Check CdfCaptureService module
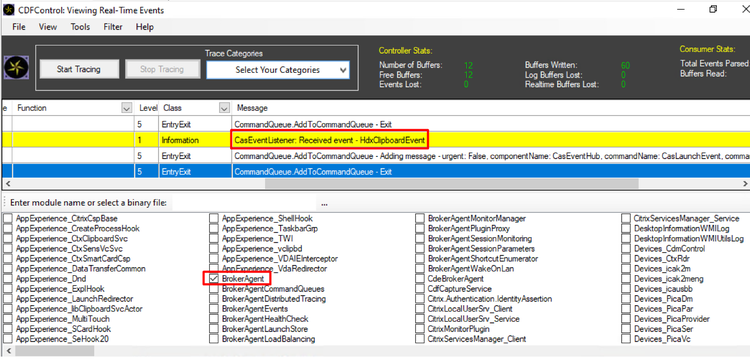 pyautogui.click(x=419, y=289)
